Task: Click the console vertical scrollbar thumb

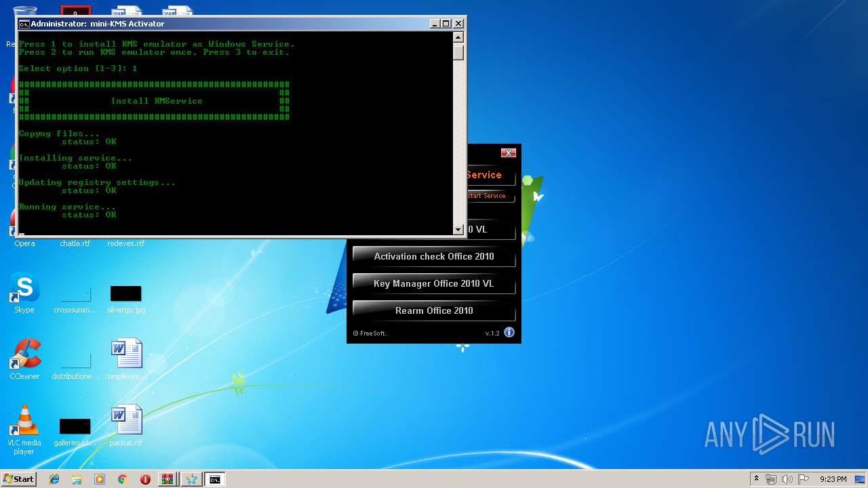Action: click(458, 52)
